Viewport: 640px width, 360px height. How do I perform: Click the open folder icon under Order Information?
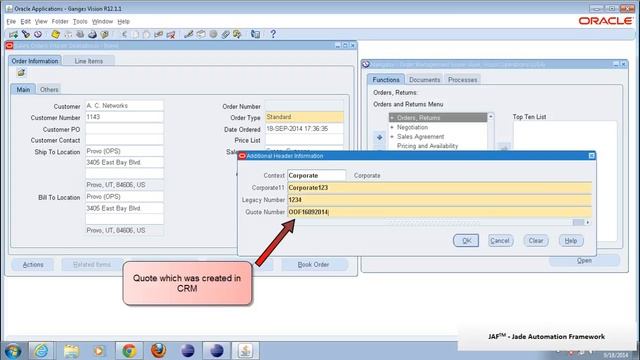click(x=21, y=73)
